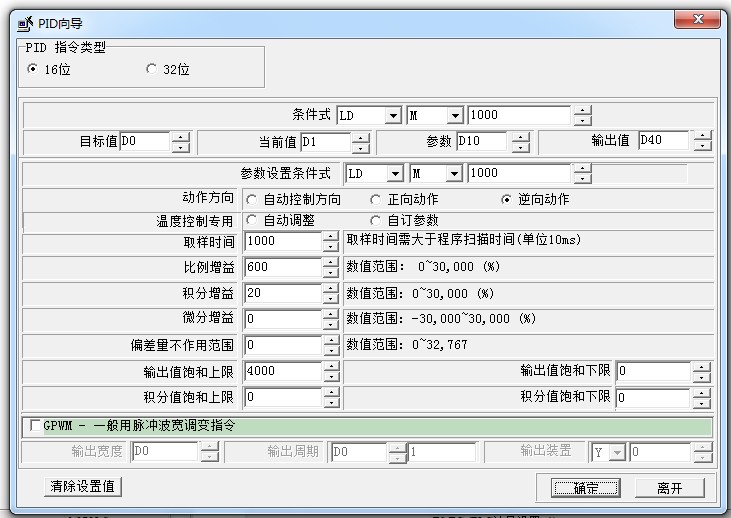731x518 pixels.
Task: Click the 取样时间 input field
Action: tap(281, 242)
